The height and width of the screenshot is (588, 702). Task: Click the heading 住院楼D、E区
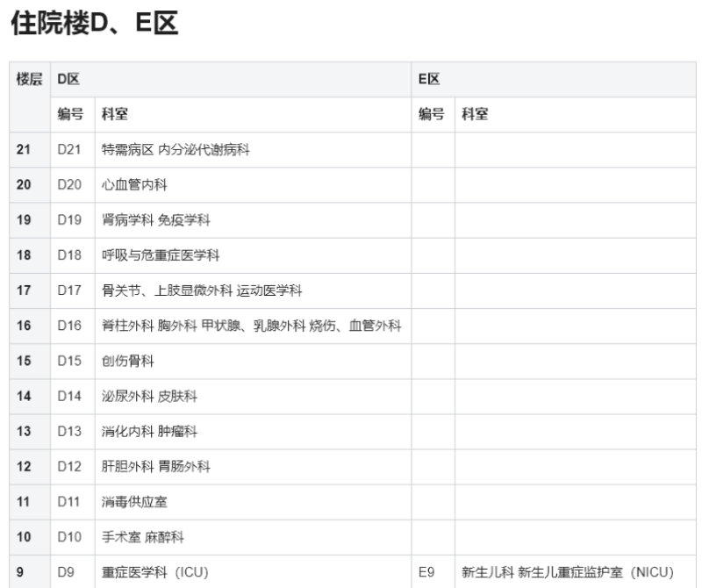pyautogui.click(x=95, y=24)
